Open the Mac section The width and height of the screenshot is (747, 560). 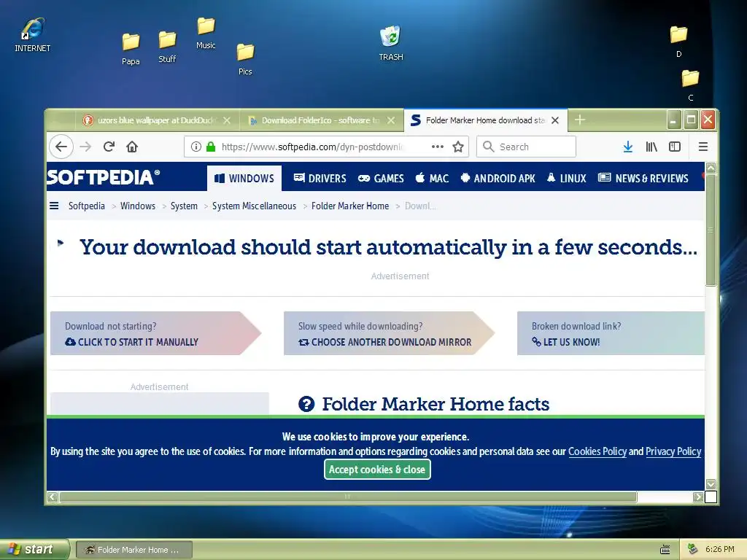(432, 179)
